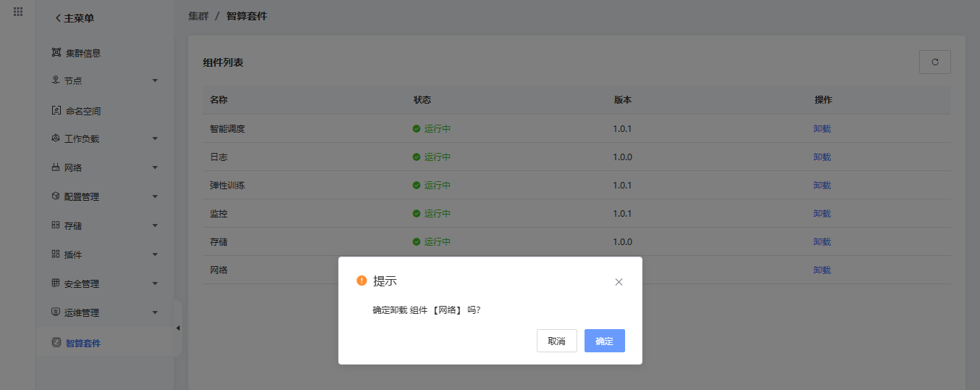Expand the 配置管理 menu arrow

coord(155,196)
